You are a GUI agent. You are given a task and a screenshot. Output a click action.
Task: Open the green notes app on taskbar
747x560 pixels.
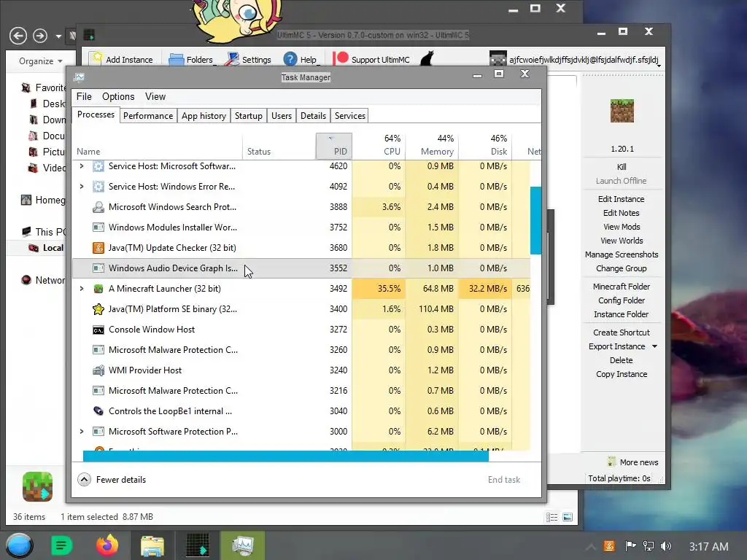(61, 545)
